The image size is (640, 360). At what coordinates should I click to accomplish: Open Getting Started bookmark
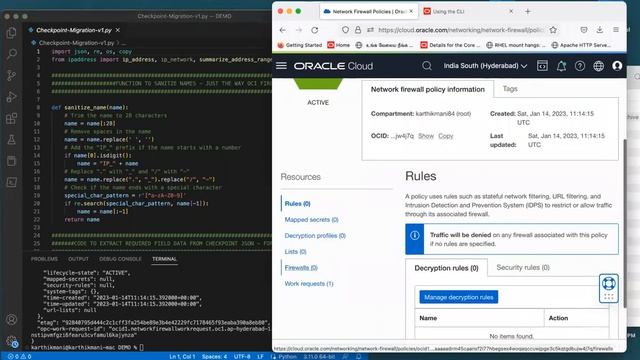click(300, 45)
